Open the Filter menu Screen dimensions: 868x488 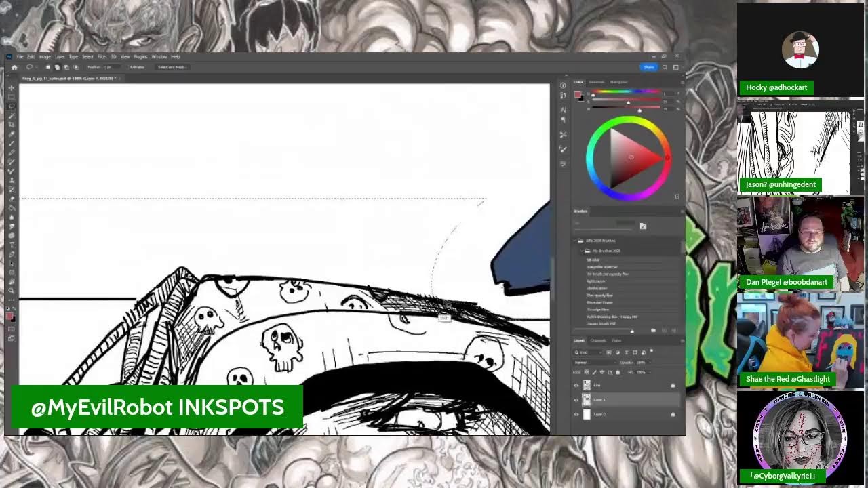(102, 57)
